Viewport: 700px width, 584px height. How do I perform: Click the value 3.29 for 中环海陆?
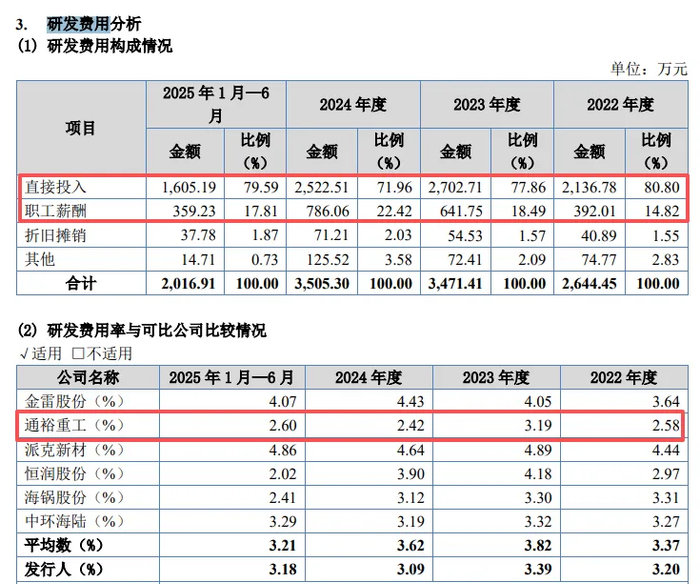tap(283, 521)
